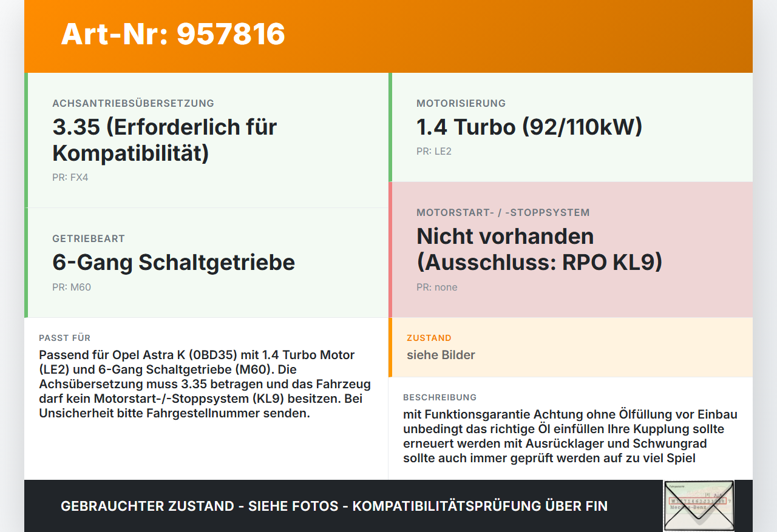Image resolution: width=777 pixels, height=532 pixels.
Task: Click the siehe Bilder link
Action: [441, 355]
